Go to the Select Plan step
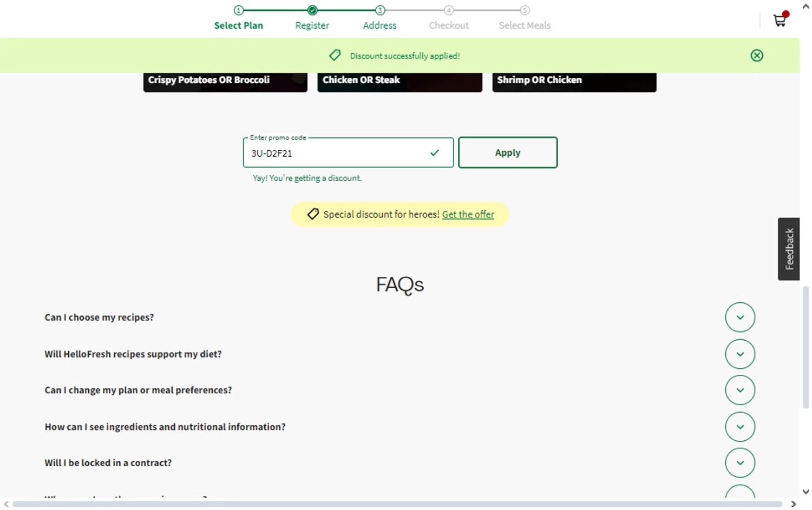 (x=239, y=25)
